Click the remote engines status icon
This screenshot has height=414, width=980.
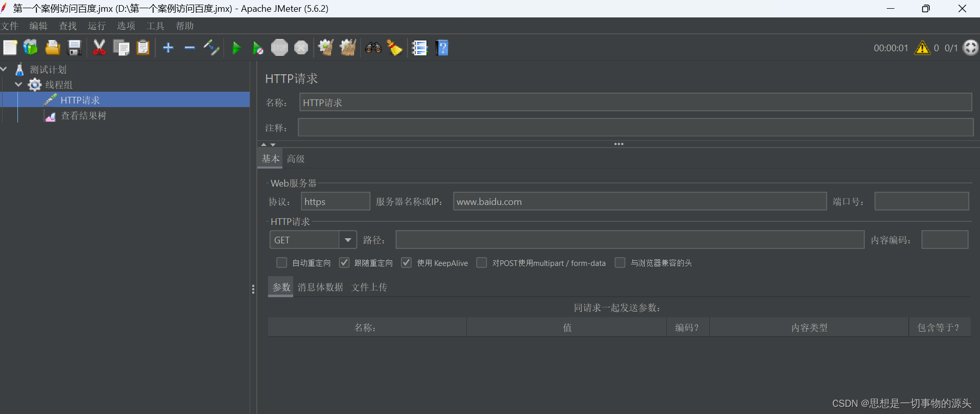[x=971, y=48]
